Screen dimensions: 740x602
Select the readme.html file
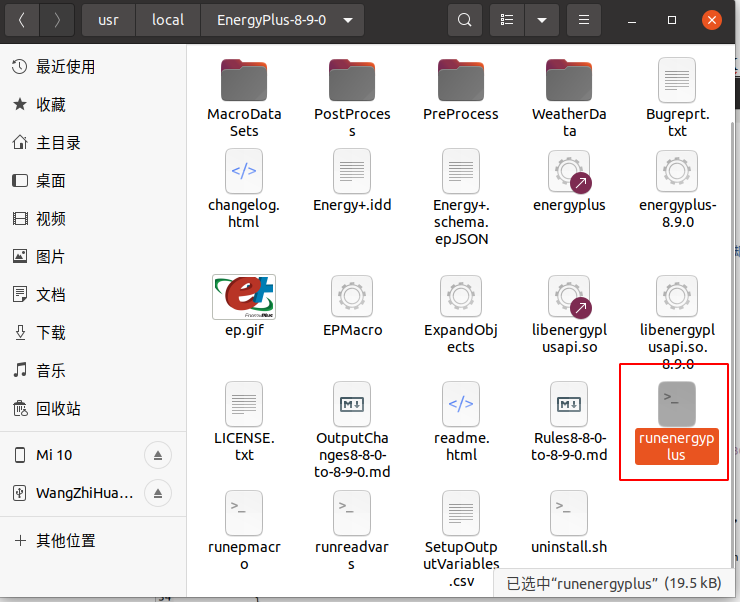[461, 422]
